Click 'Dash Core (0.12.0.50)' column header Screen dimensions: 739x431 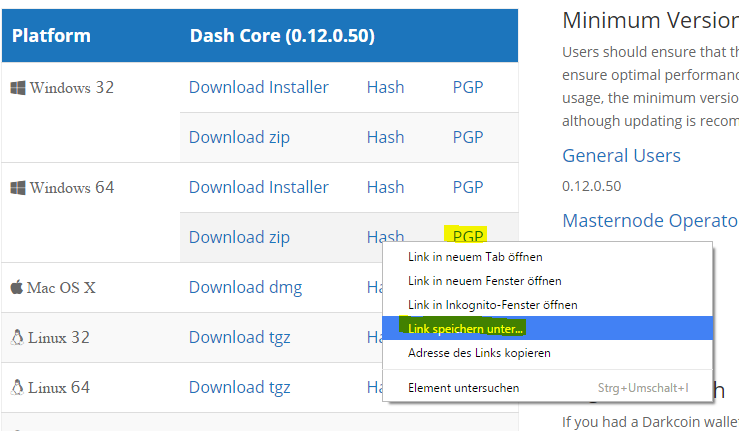click(282, 36)
